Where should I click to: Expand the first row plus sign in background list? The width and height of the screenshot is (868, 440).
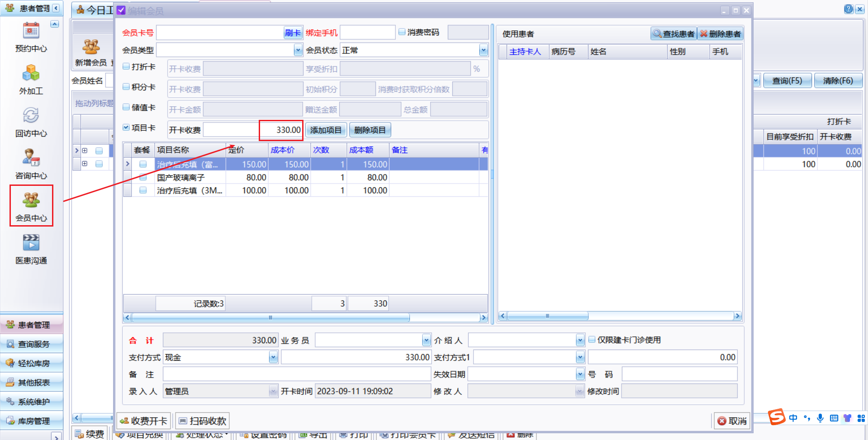point(85,151)
